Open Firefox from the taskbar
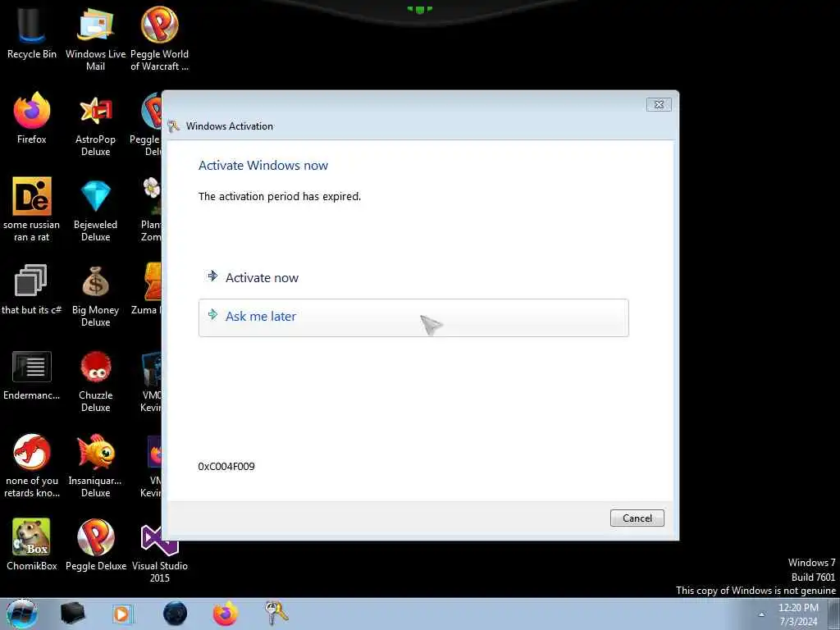Screen dimensions: 840x630 click(x=226, y=614)
